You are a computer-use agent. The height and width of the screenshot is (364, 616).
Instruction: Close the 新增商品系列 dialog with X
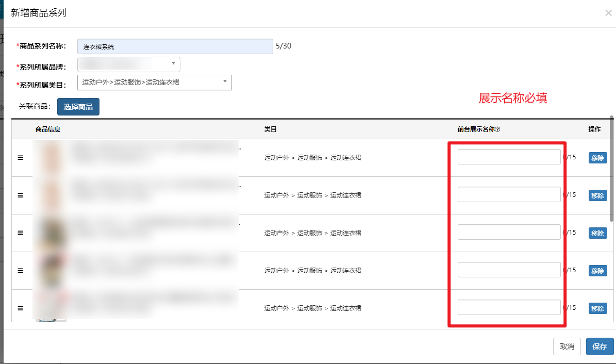click(608, 13)
